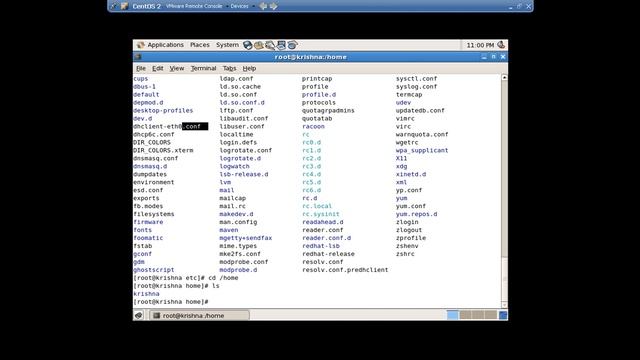Click the VMware pin icon in top bar
Viewport: 640px width, 360px height.
pos(113,6)
